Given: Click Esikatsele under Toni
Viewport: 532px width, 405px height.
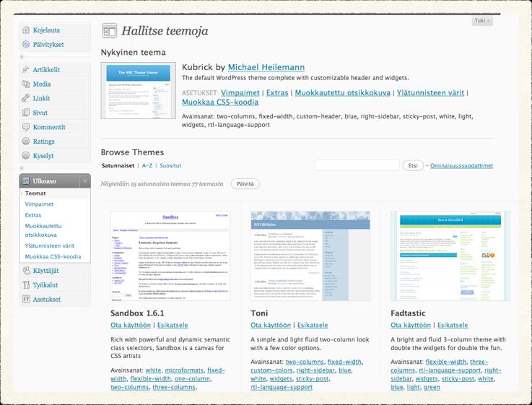Looking at the screenshot, I should click(x=313, y=325).
